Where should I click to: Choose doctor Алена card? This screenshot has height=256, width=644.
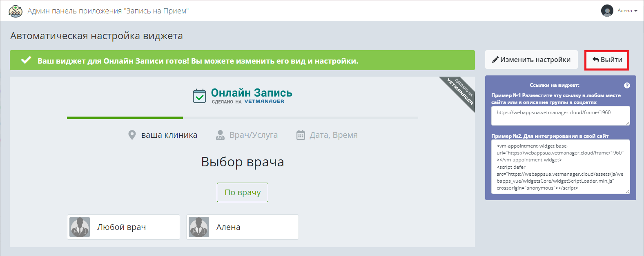(243, 227)
